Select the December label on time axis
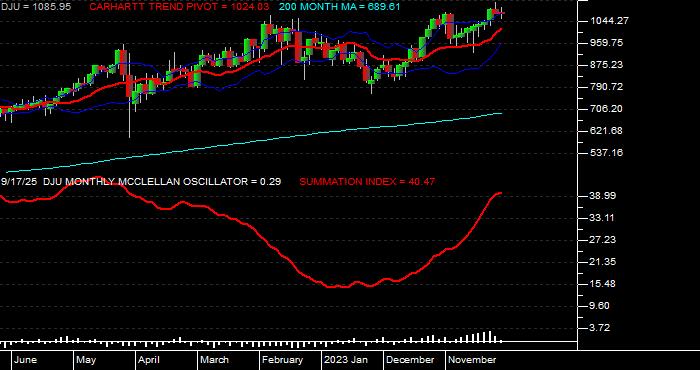This screenshot has height=370, width=700. pos(410,360)
